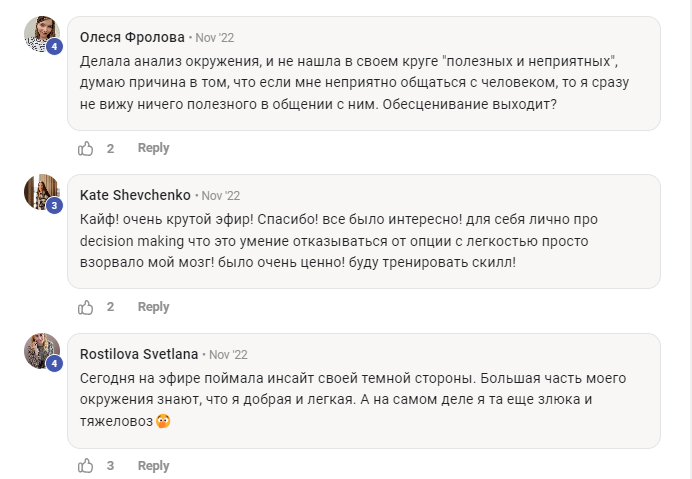Click Nov '22 timestamp beside Rostilova Svetlana

point(228,355)
